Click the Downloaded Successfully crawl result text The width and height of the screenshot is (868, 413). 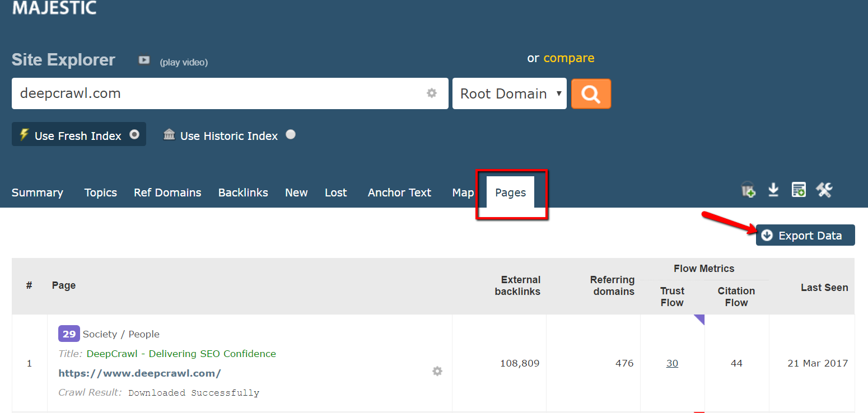194,393
